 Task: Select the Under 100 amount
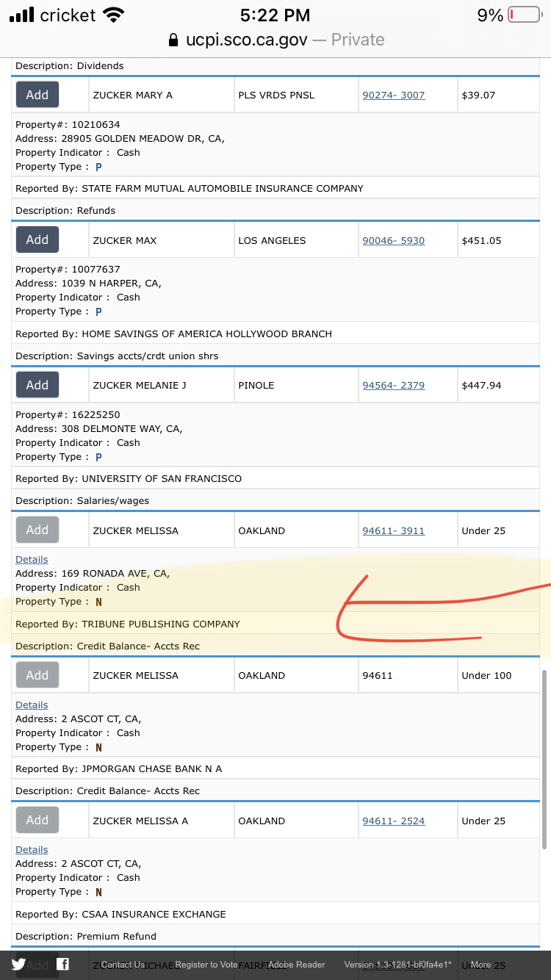coord(486,675)
